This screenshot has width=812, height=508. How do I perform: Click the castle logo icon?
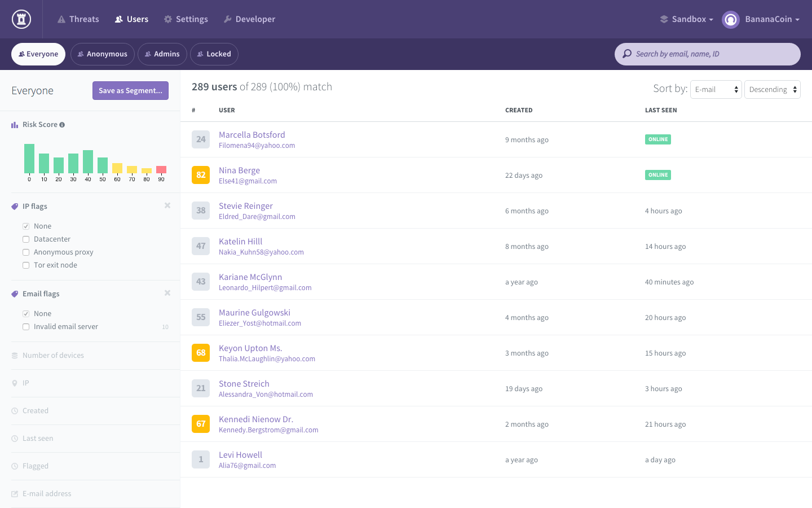pos(21,19)
